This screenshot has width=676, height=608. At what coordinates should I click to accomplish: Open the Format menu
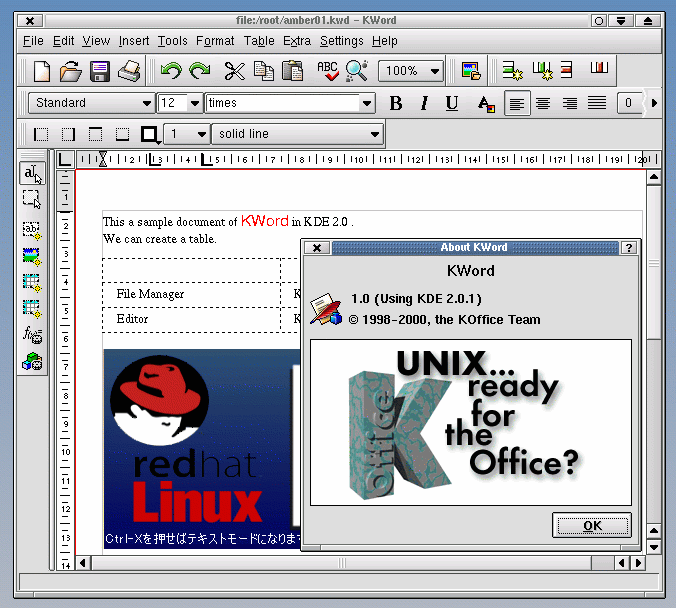[215, 41]
